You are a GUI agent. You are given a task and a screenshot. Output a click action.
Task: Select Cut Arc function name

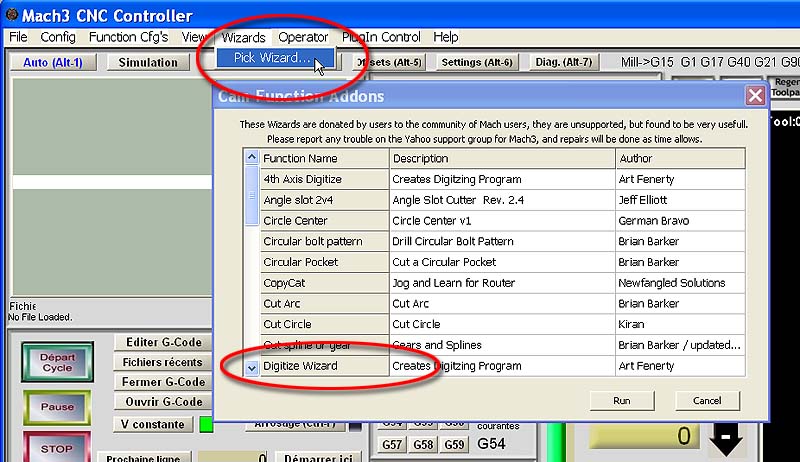[324, 303]
